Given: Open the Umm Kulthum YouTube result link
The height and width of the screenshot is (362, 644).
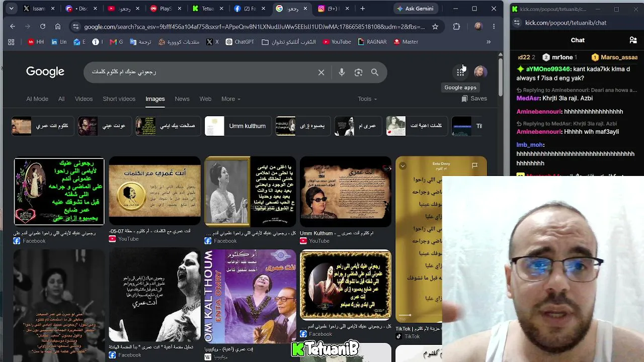Looking at the screenshot, I should coord(337,233).
